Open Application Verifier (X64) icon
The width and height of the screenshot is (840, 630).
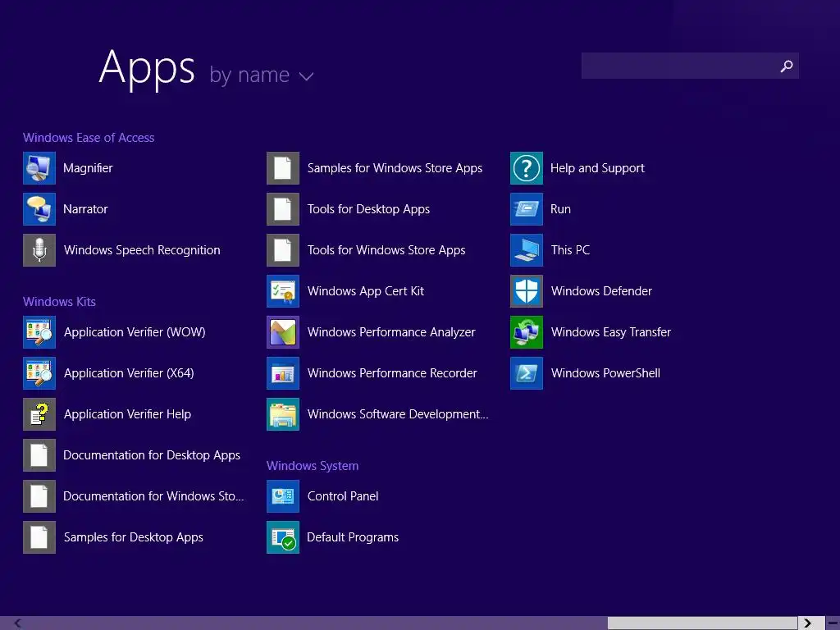(39, 373)
